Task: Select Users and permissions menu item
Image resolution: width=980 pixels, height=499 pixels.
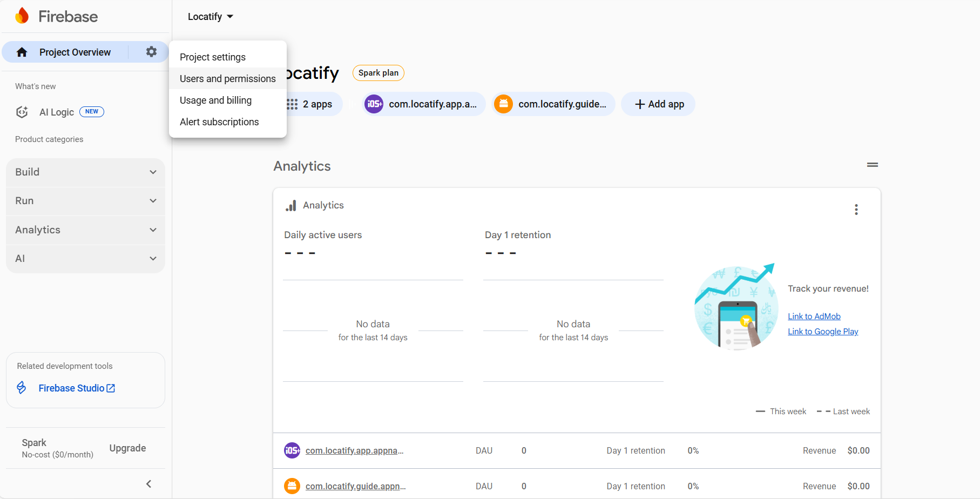Action: 228,79
